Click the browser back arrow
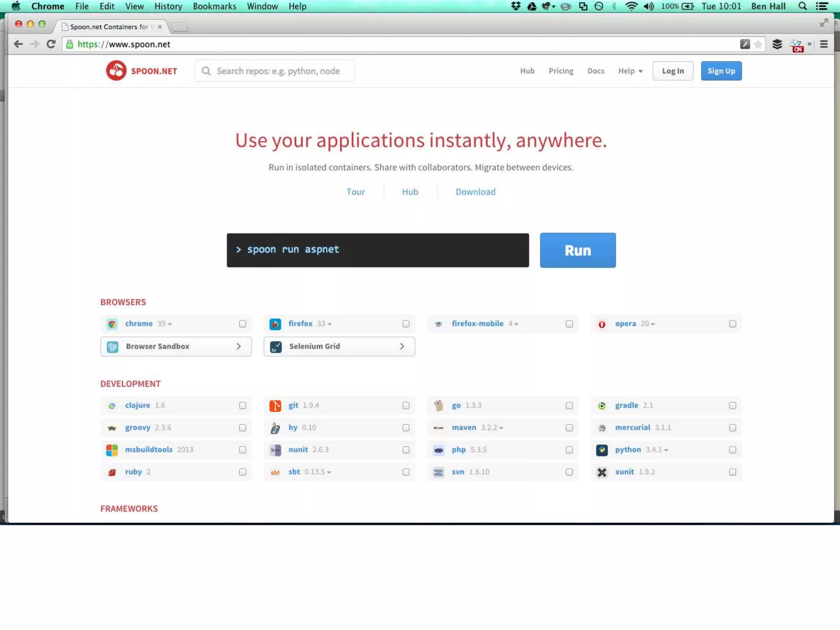 pyautogui.click(x=18, y=44)
